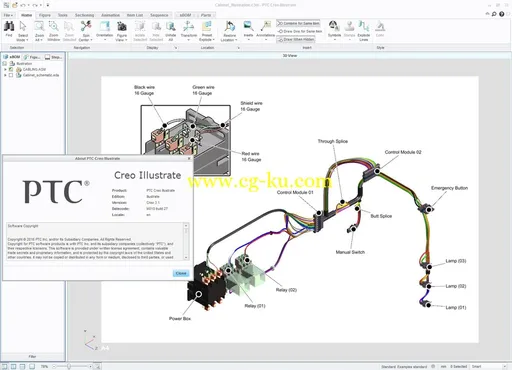Select the Illustration root tree item
The height and width of the screenshot is (370, 512).
click(x=24, y=63)
